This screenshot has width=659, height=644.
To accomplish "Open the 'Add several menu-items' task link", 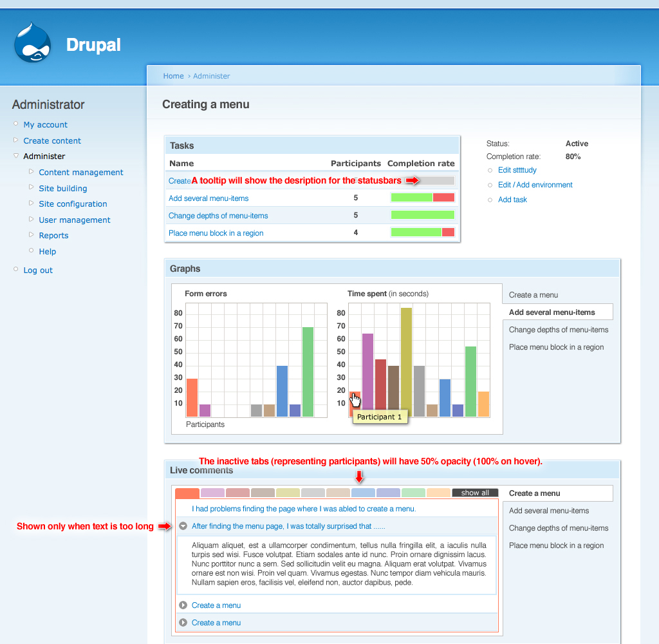I will [209, 198].
